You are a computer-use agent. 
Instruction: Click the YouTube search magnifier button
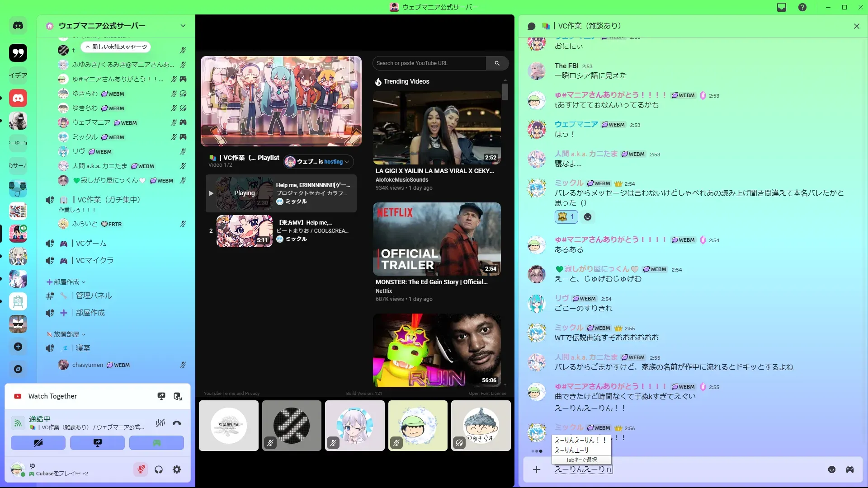497,63
